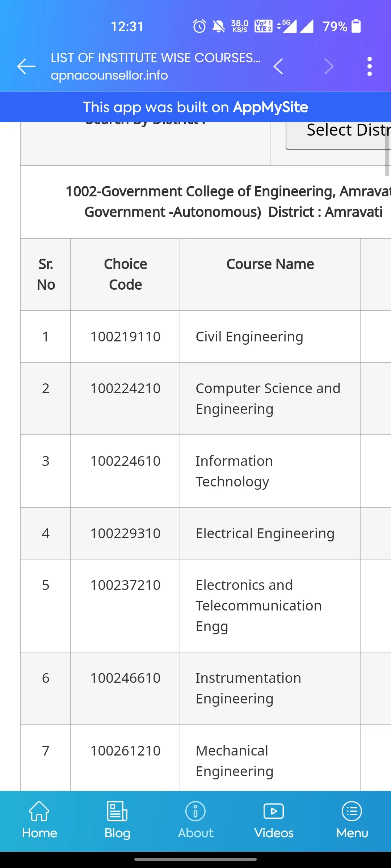The width and height of the screenshot is (391, 868).
Task: Switch to the Blog tab
Action: [117, 820]
